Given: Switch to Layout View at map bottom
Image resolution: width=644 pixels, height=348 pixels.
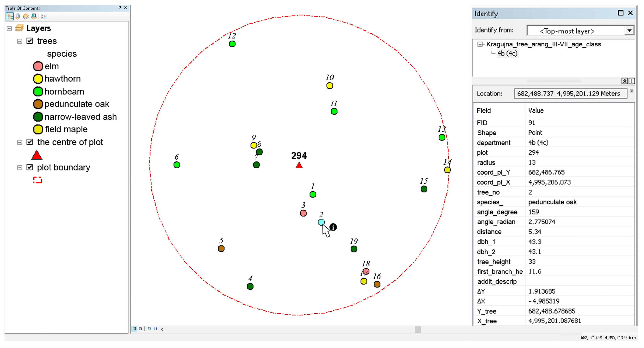Looking at the screenshot, I should click(140, 329).
